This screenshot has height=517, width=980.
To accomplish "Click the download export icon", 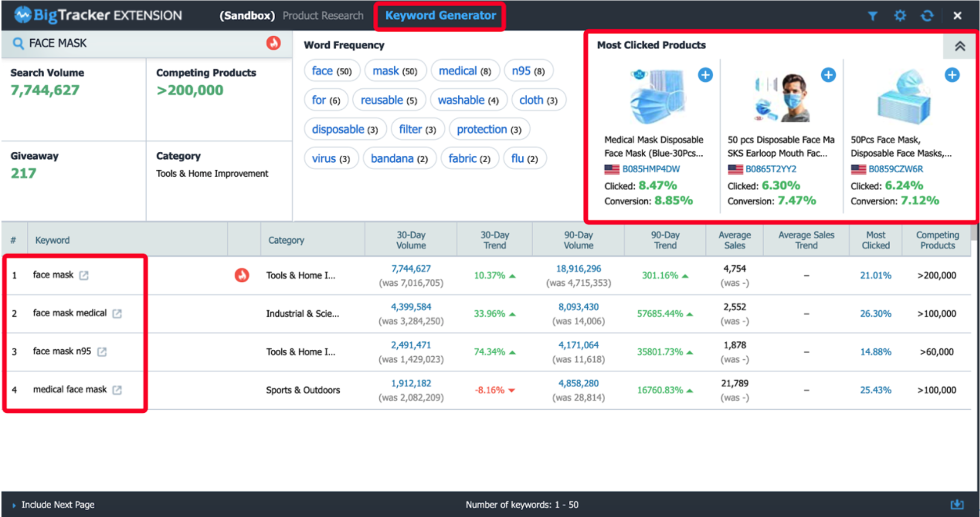I will [957, 505].
